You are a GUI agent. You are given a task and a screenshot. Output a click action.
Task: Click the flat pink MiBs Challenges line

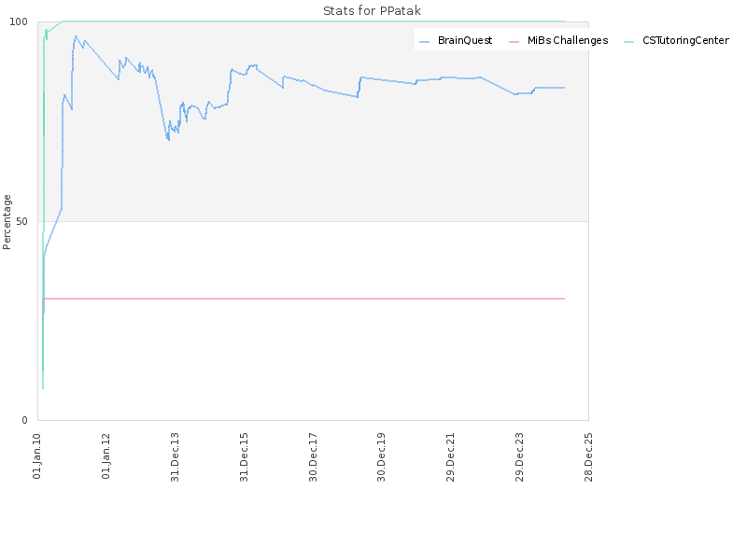(x=304, y=299)
